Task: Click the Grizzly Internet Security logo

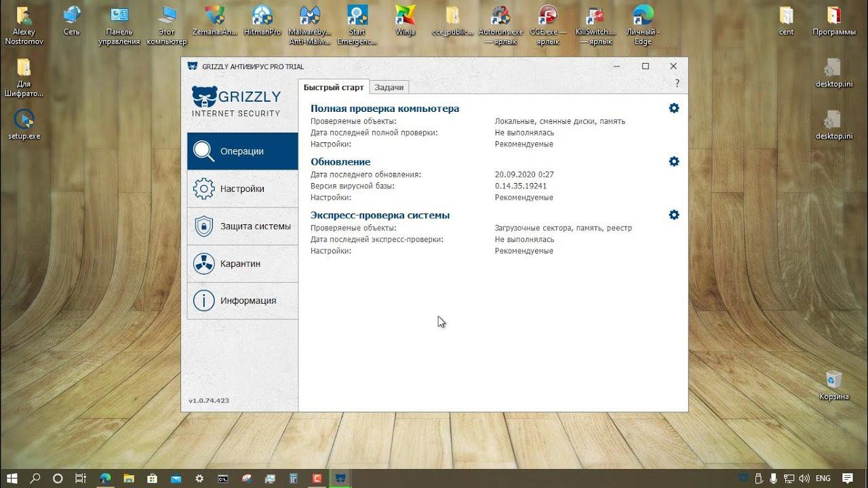Action: [x=236, y=102]
